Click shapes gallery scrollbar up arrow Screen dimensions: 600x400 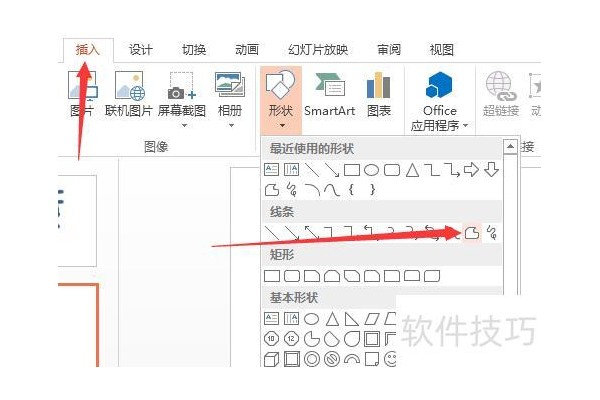510,146
